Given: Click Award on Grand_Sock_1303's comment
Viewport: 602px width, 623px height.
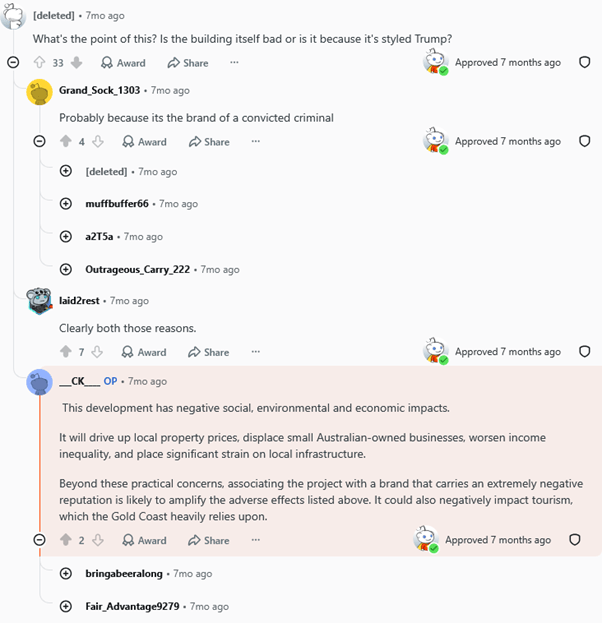Looking at the screenshot, I should coord(144,141).
